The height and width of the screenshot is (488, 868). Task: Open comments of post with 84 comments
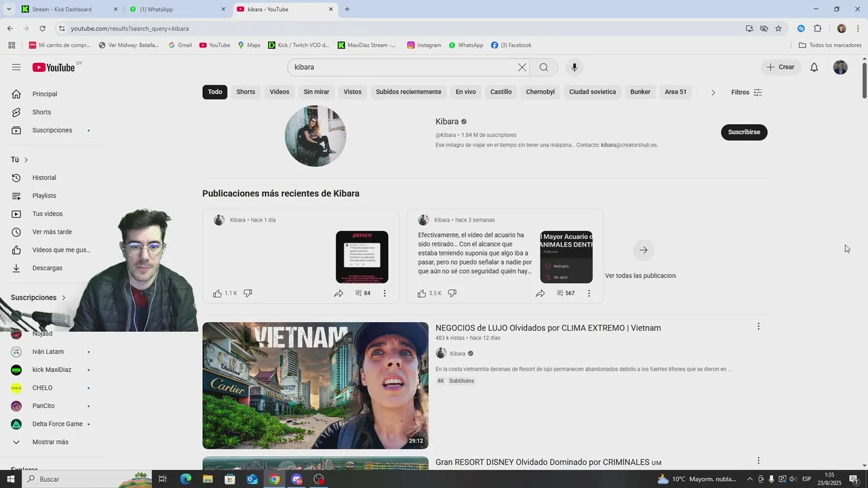[363, 293]
